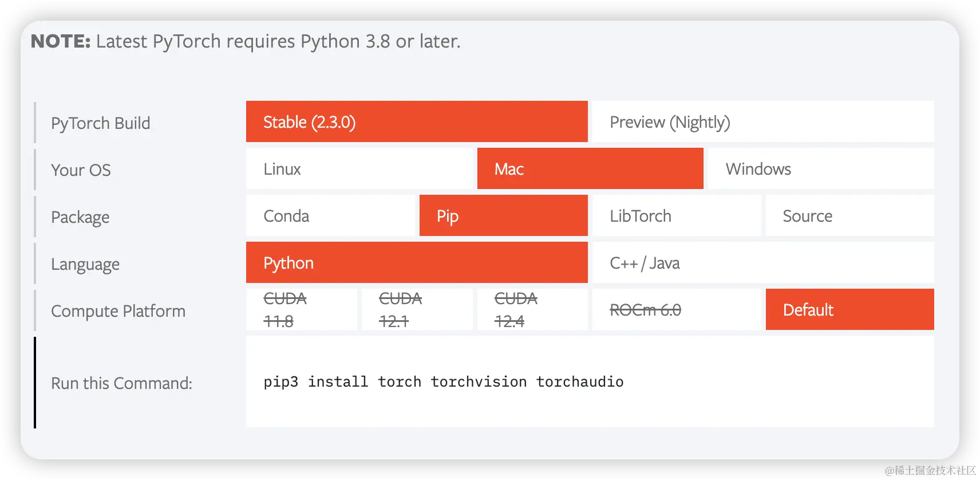Click the PyTorch Build row label
This screenshot has height=480, width=980.
click(101, 123)
